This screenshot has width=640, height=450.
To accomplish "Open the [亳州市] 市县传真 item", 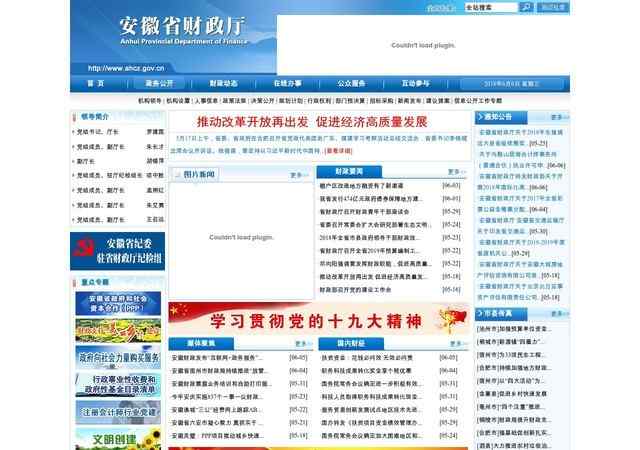I will click(510, 407).
